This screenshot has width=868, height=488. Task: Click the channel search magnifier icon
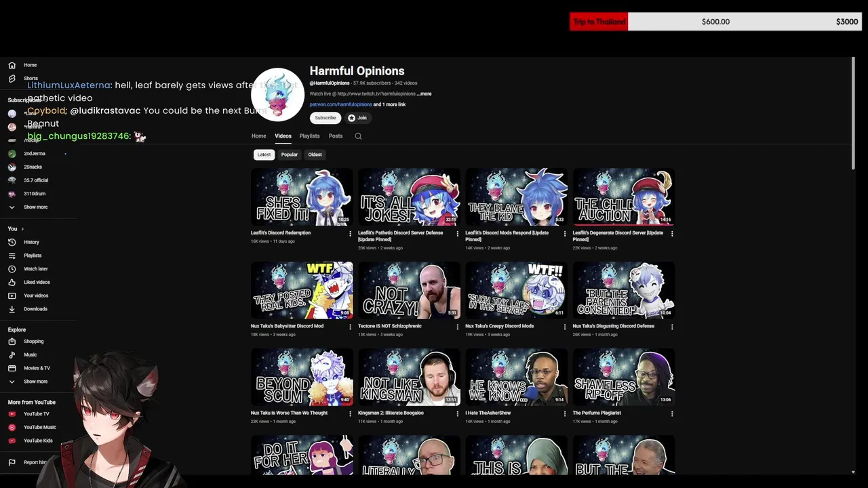(x=358, y=136)
